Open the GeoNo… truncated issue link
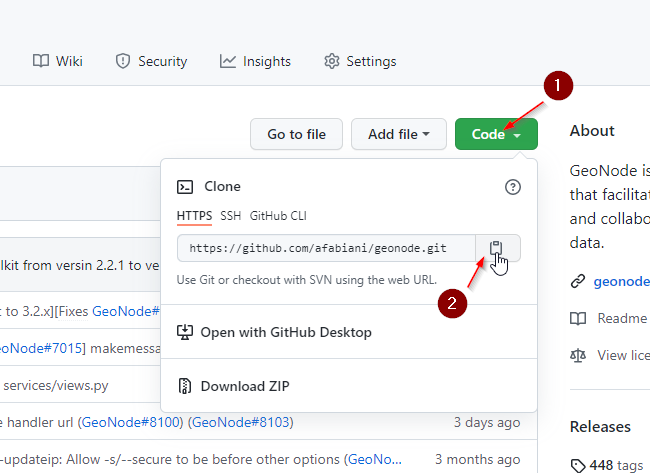This screenshot has width=650, height=473. [375, 459]
